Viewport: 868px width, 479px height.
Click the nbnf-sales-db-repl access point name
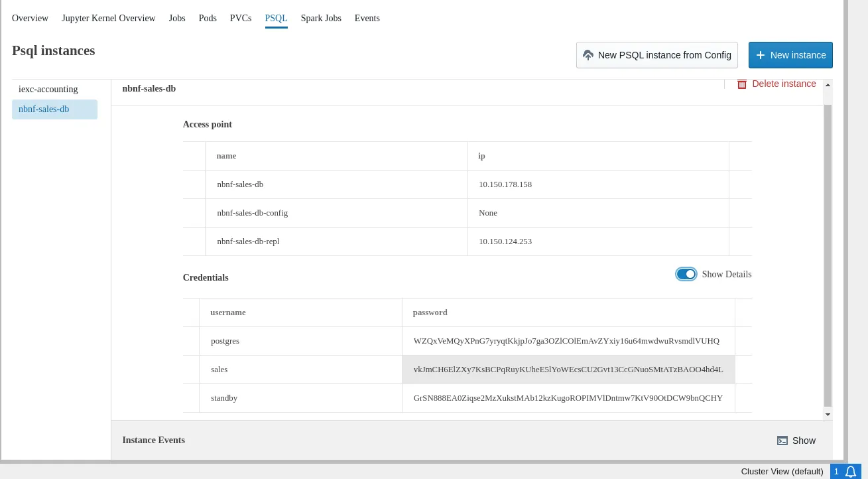248,241
